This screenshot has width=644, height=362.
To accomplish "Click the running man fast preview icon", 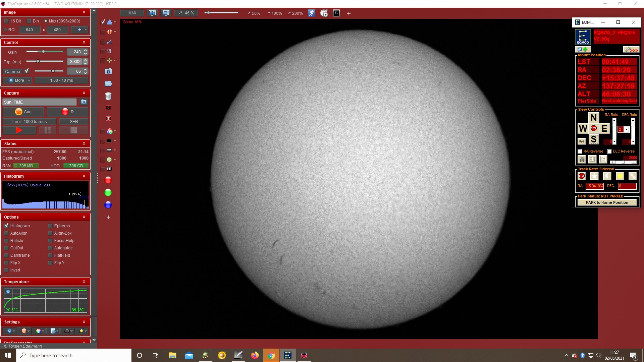I will click(312, 13).
